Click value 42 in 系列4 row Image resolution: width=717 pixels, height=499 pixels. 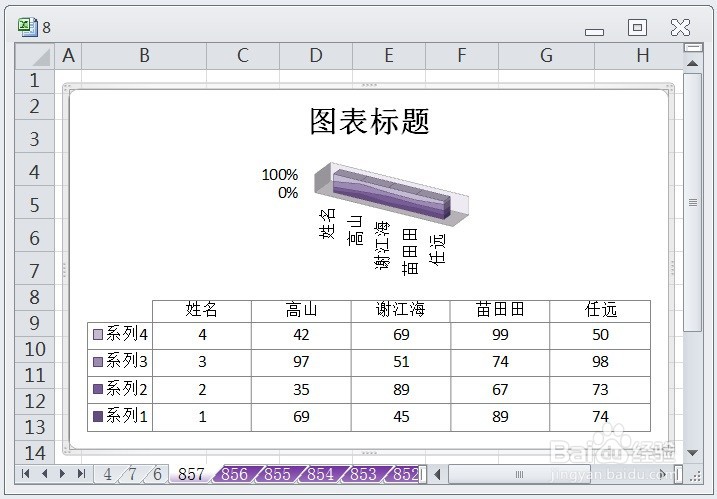pos(301,335)
